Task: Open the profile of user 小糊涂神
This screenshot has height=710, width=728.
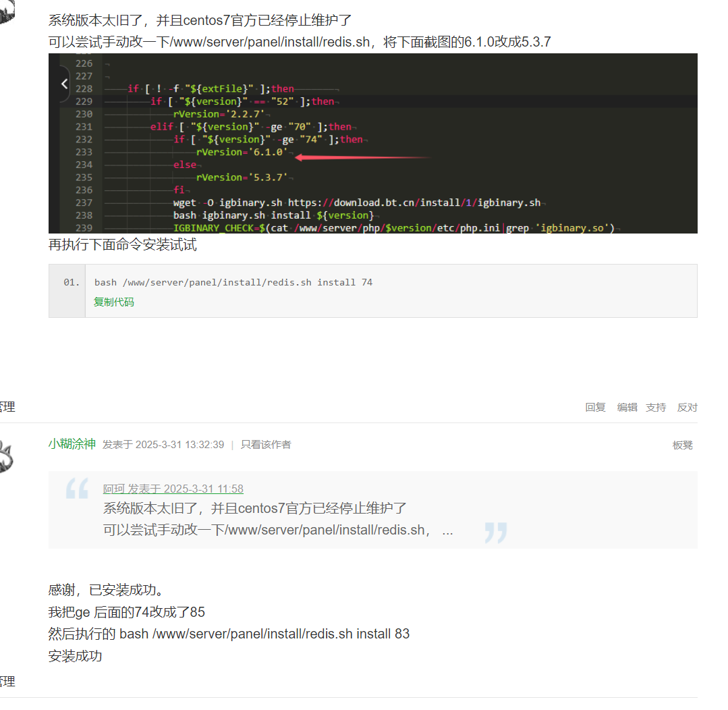Action: 72,444
